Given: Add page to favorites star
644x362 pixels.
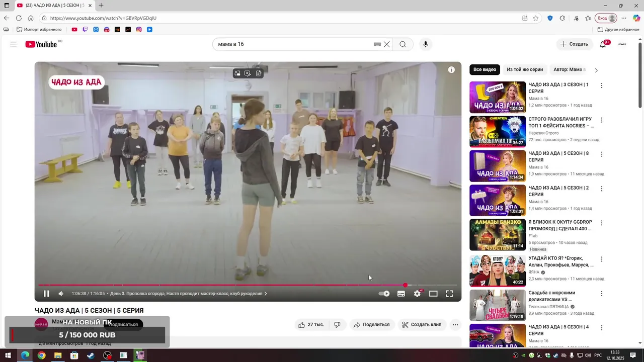Looking at the screenshot, I should tap(536, 18).
